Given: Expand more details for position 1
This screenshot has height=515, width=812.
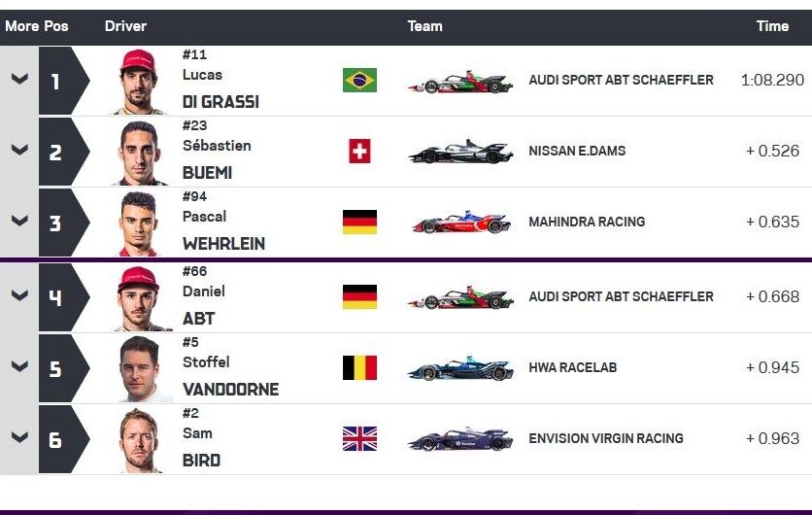Looking at the screenshot, I should click(x=19, y=80).
